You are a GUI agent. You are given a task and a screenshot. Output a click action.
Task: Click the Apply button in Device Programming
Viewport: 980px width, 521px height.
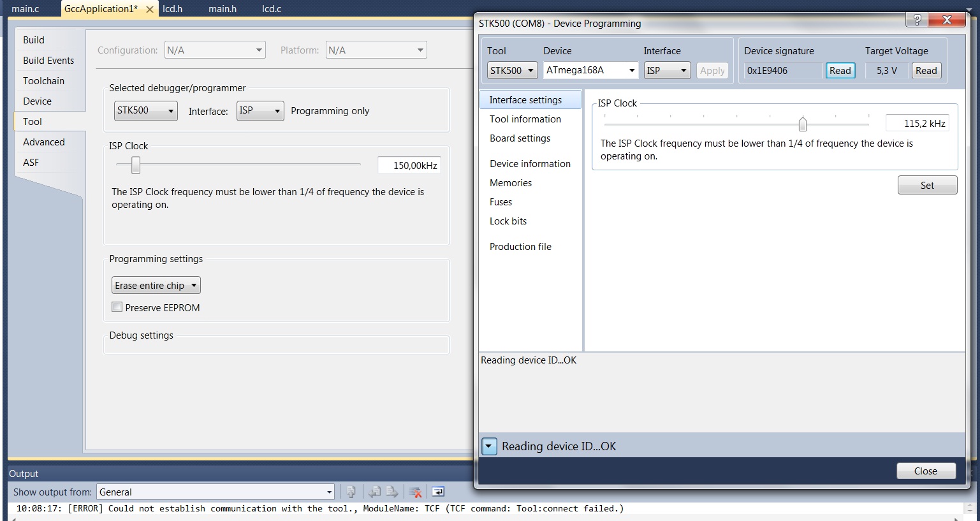click(x=712, y=70)
